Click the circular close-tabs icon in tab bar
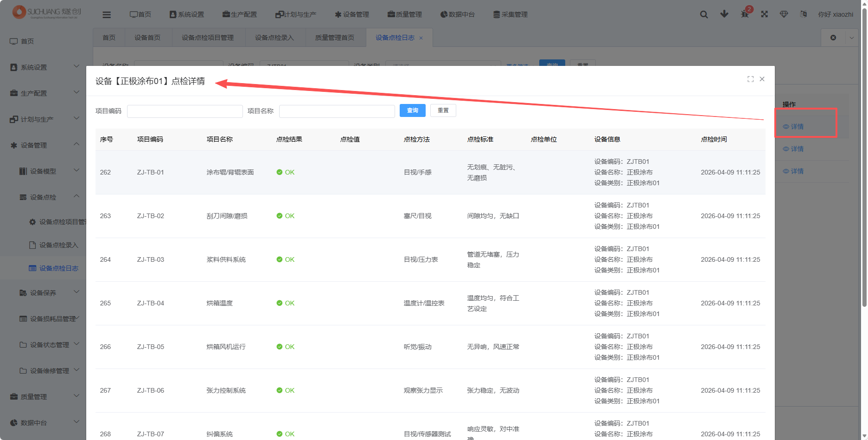This screenshot has height=440, width=868. 833,38
